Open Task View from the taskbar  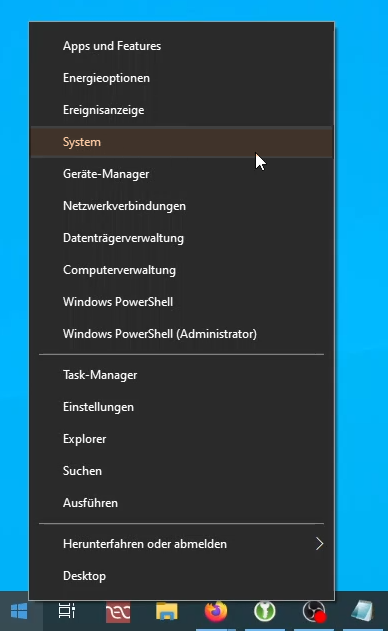pos(67,611)
